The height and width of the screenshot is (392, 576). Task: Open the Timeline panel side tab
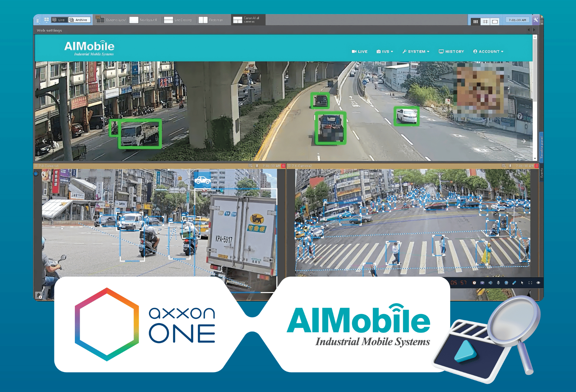(541, 147)
